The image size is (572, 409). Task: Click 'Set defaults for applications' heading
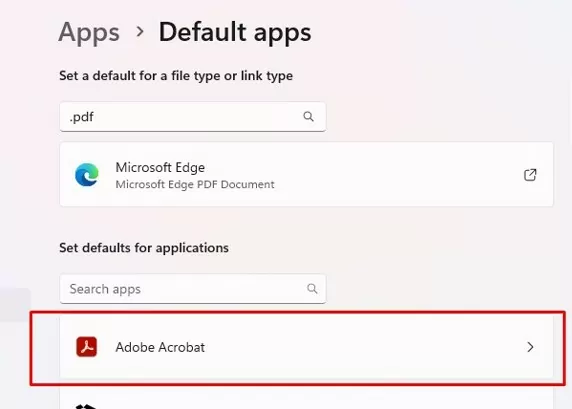144,248
